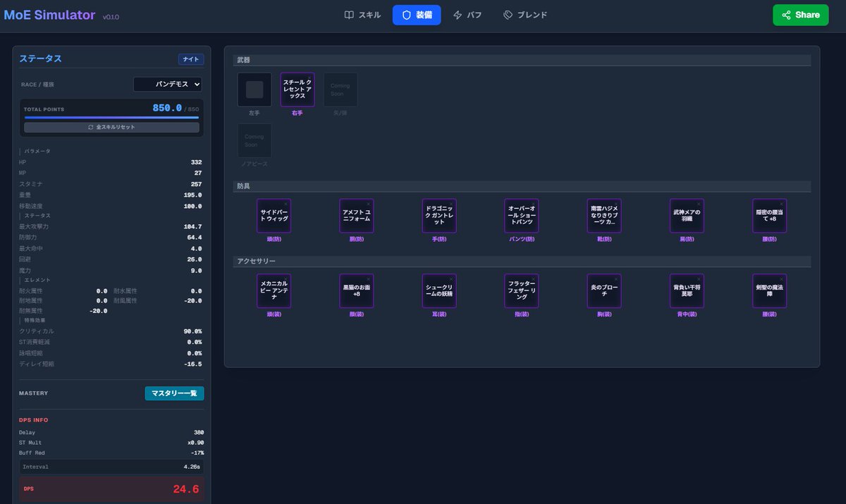Click the 850.0 total points value
This screenshot has width=846, height=504.
coord(167,109)
